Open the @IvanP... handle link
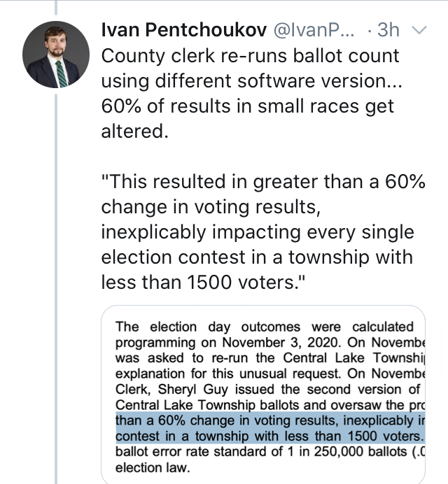Screen dimensions: 448x484 pyautogui.click(x=314, y=30)
